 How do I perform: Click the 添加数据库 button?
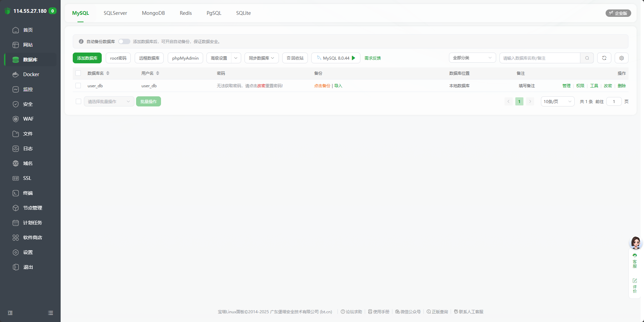(87, 58)
